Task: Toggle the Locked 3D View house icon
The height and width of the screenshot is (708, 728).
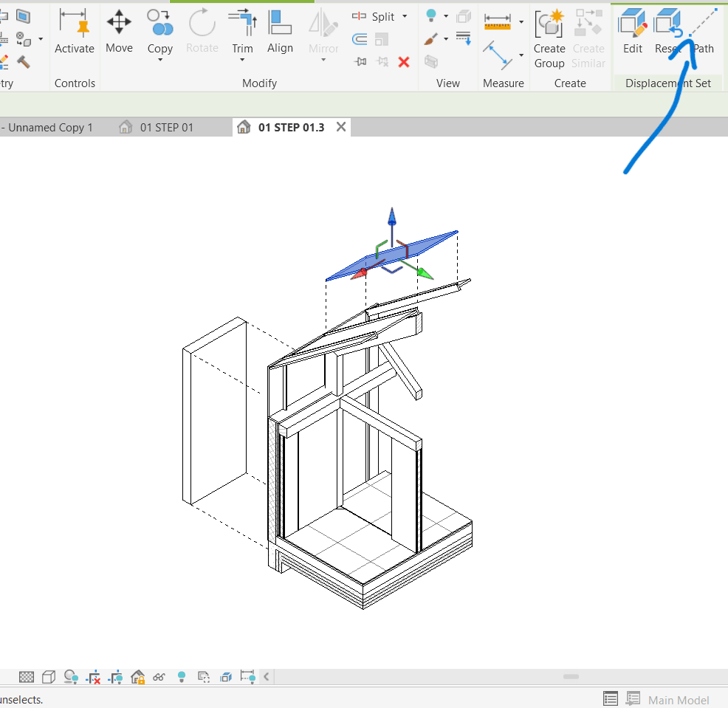Action: [x=137, y=677]
